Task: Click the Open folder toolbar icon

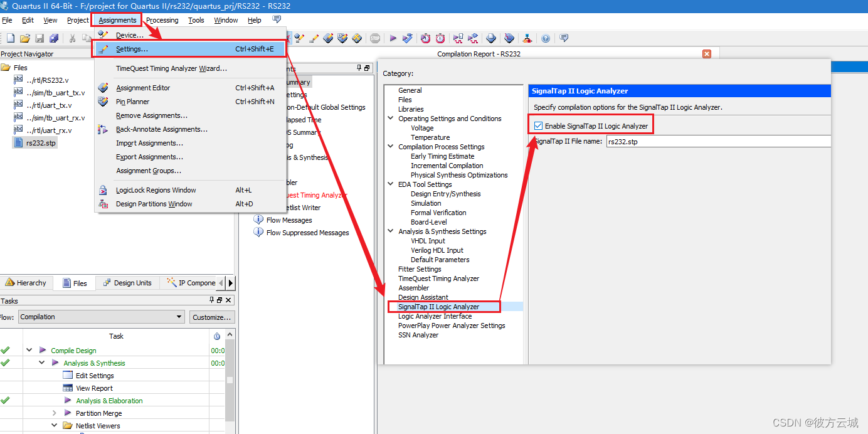Action: [25, 38]
